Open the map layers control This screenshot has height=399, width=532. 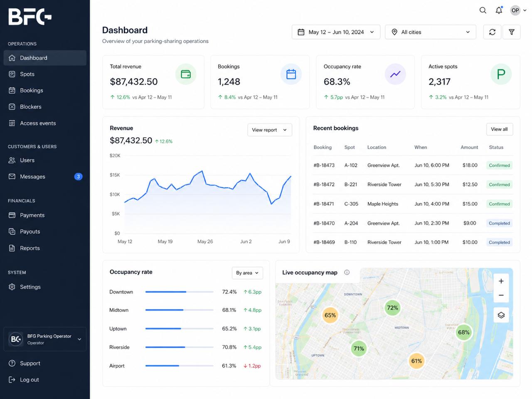tap(501, 315)
